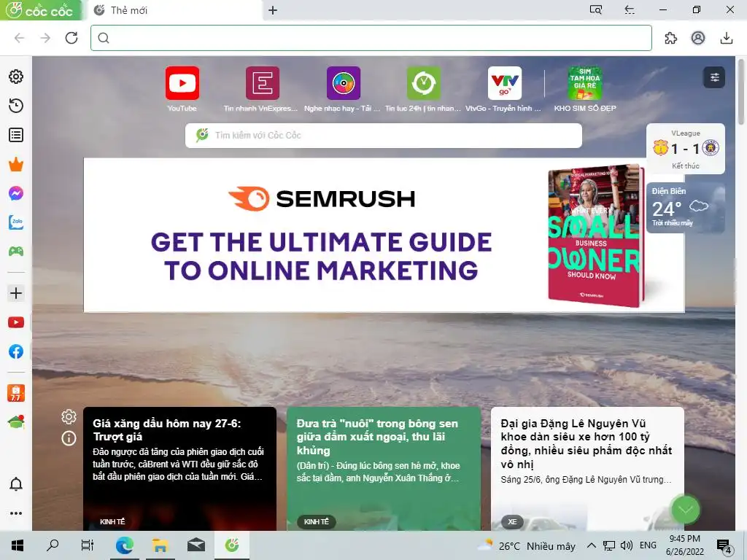Open the VLeague 1 - 1 score widget
This screenshot has width=747, height=560.
686,149
